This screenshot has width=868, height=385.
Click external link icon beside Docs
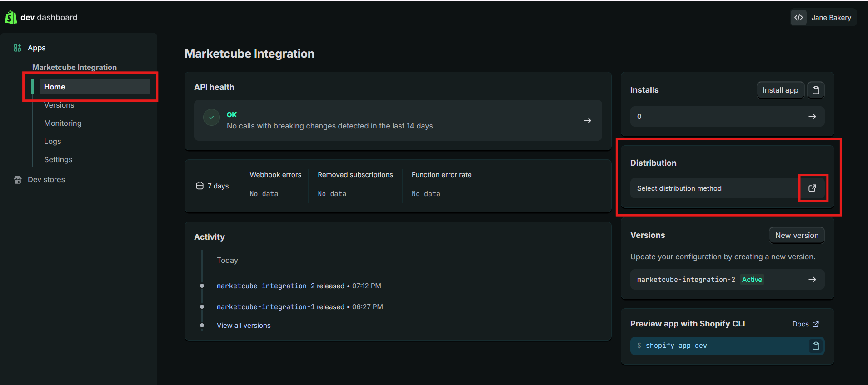tap(816, 324)
